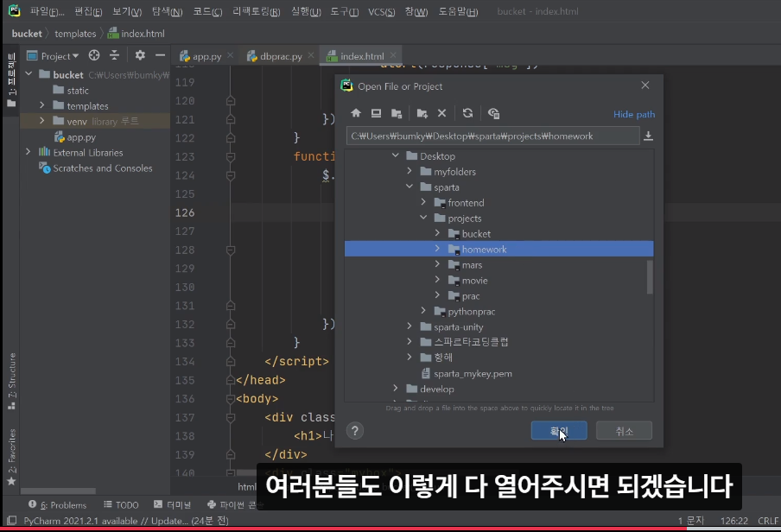Open the Structure tool window on the left edge
Screen dimensions: 781x532
pos(11,381)
